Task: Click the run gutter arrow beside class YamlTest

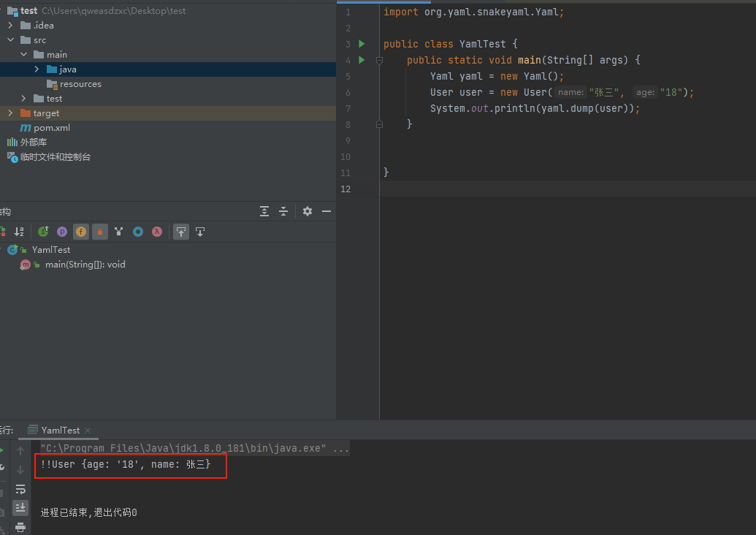Action: tap(362, 44)
